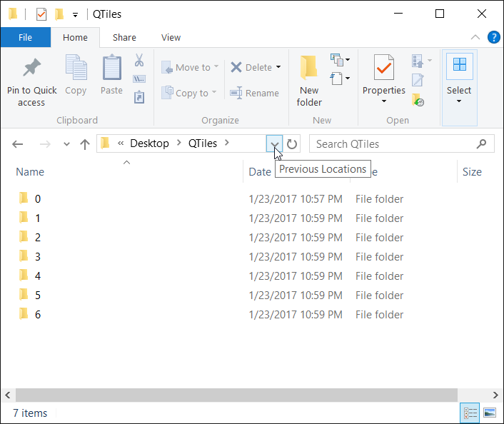Collapse the ribbon with the chevron

coord(475,38)
